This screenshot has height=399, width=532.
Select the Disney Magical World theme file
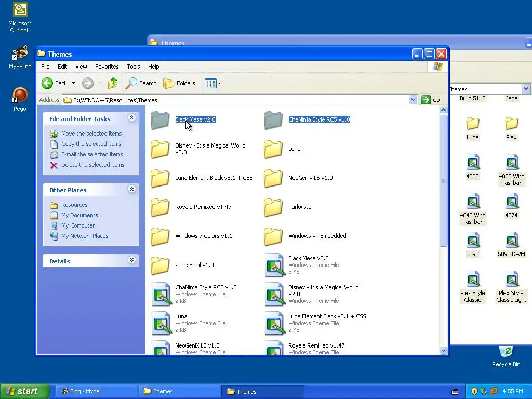(274, 294)
